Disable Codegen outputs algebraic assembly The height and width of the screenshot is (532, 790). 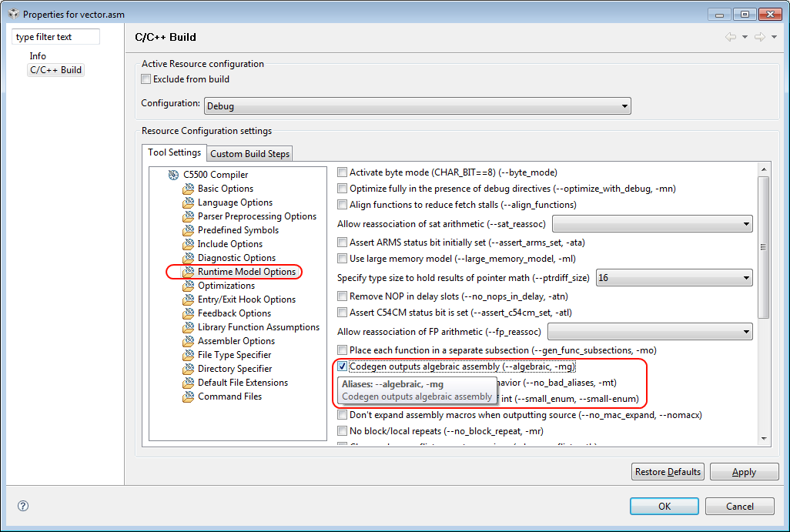point(342,366)
